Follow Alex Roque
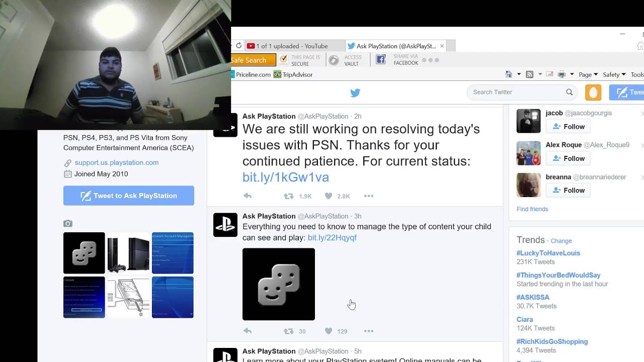The width and height of the screenshot is (644, 362). click(569, 158)
